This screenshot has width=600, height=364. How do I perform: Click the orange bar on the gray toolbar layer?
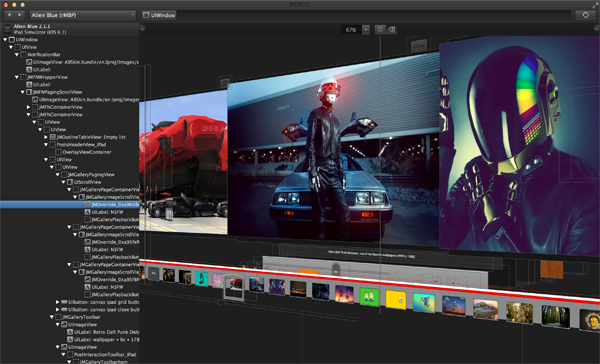(x=308, y=272)
